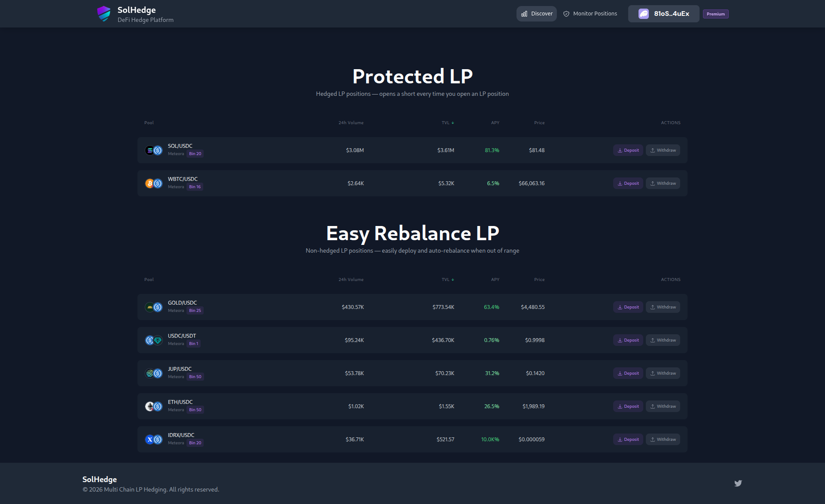The height and width of the screenshot is (504, 825).
Task: Select the Discover chart icon in navbar
Action: coord(524,13)
